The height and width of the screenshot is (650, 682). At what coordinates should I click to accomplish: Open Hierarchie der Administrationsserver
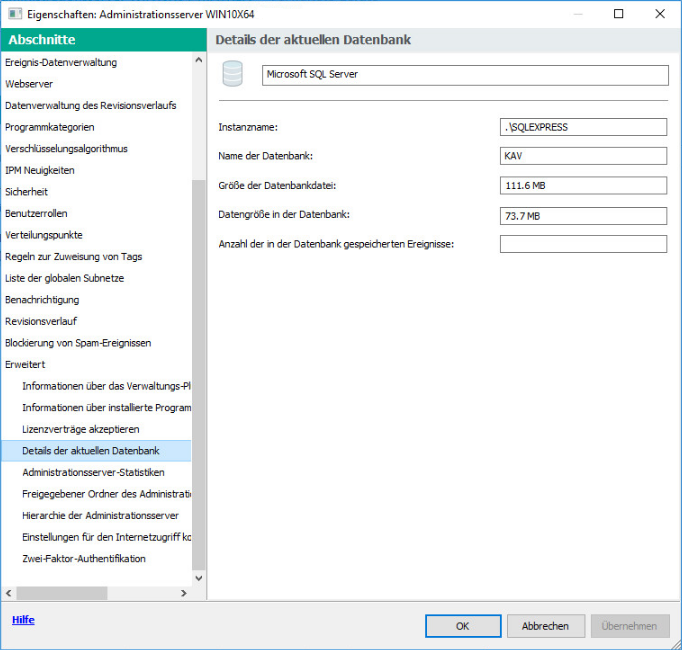[x=100, y=515]
